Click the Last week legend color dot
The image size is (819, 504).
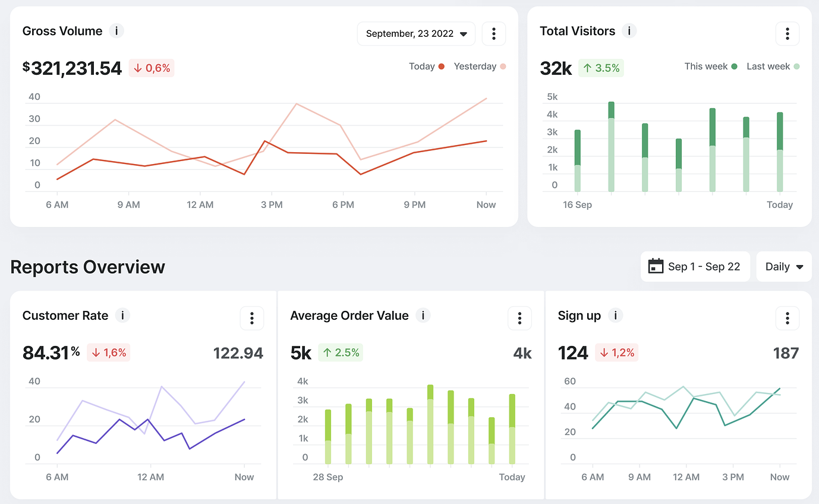pos(796,67)
